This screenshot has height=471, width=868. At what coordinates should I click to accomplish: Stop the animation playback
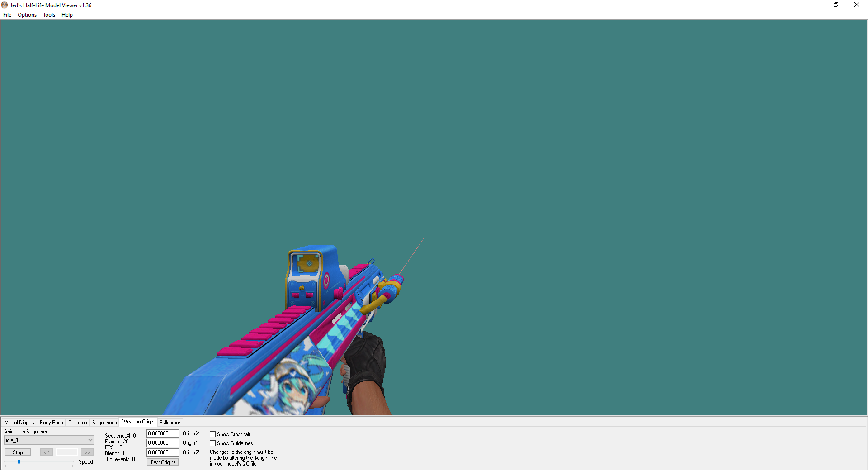click(x=18, y=452)
